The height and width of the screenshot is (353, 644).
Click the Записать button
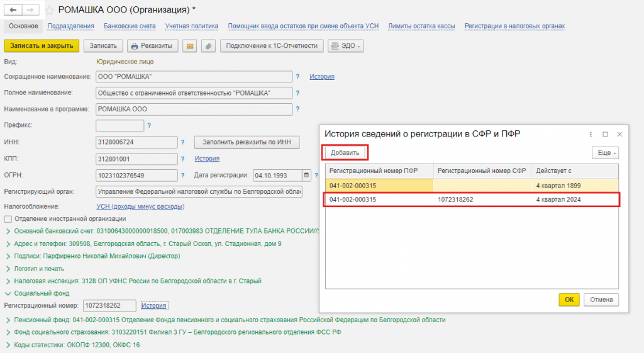coord(103,46)
